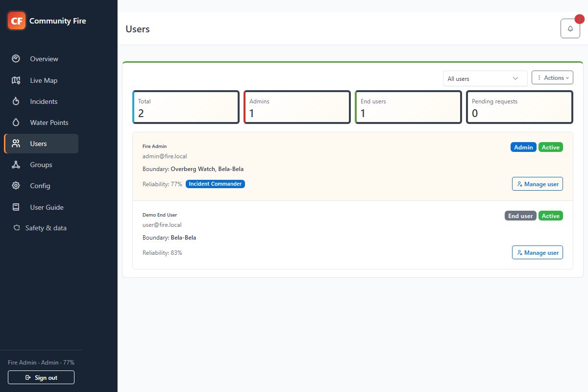588x392 pixels.
Task: Click the Live Map icon in sidebar
Action: click(x=16, y=80)
